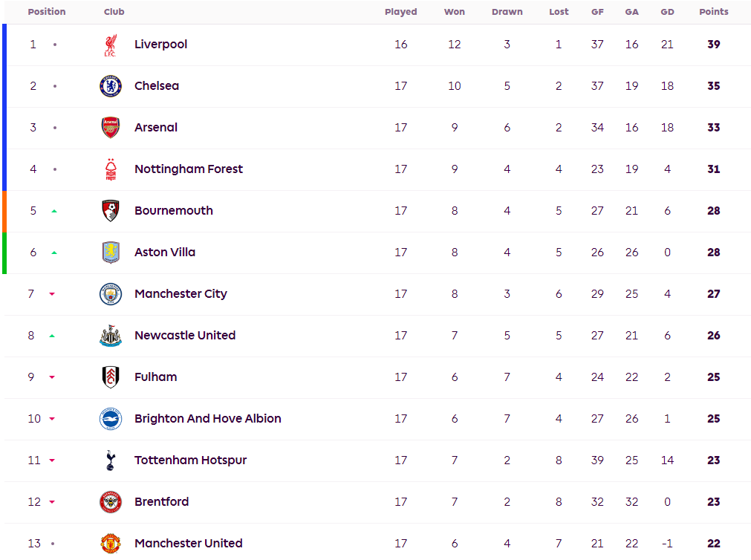Click the Newcastle United crest
The width and height of the screenshot is (751, 560).
(x=111, y=335)
